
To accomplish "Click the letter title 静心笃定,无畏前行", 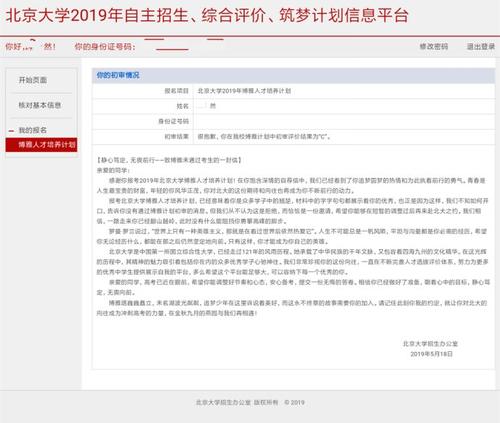I will [x=169, y=160].
